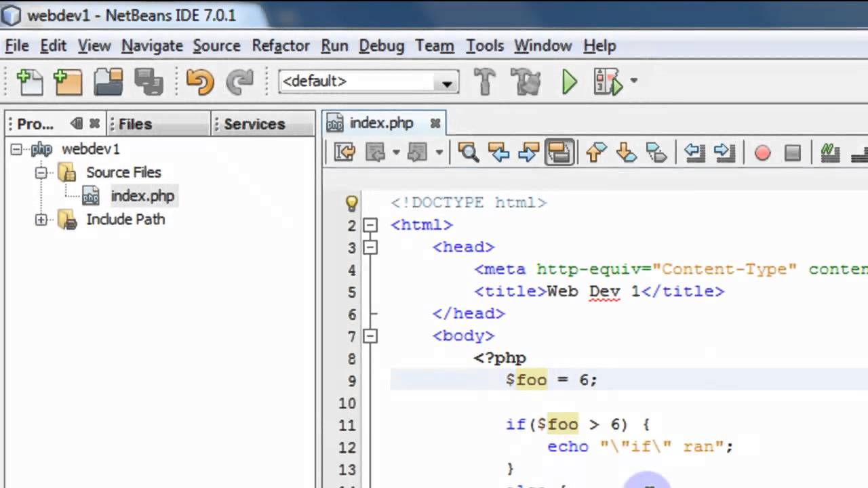Open the Debug Project dropdown arrow
This screenshot has width=868, height=488.
[x=633, y=81]
